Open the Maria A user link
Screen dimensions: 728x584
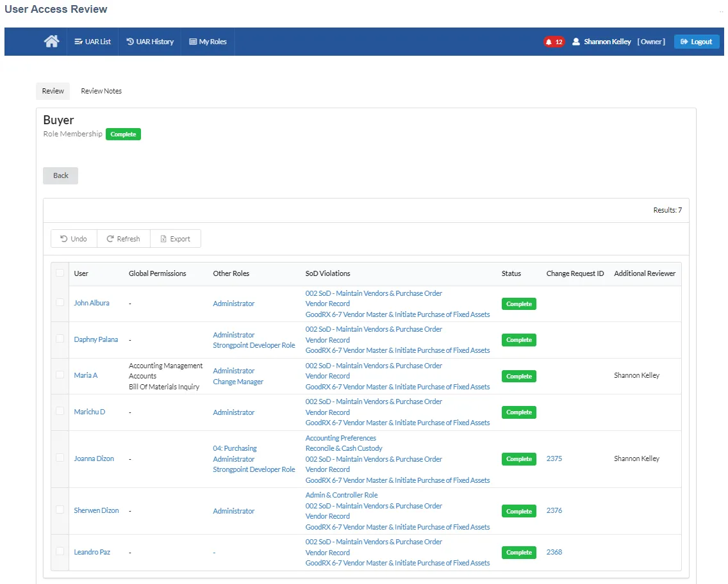(x=86, y=375)
